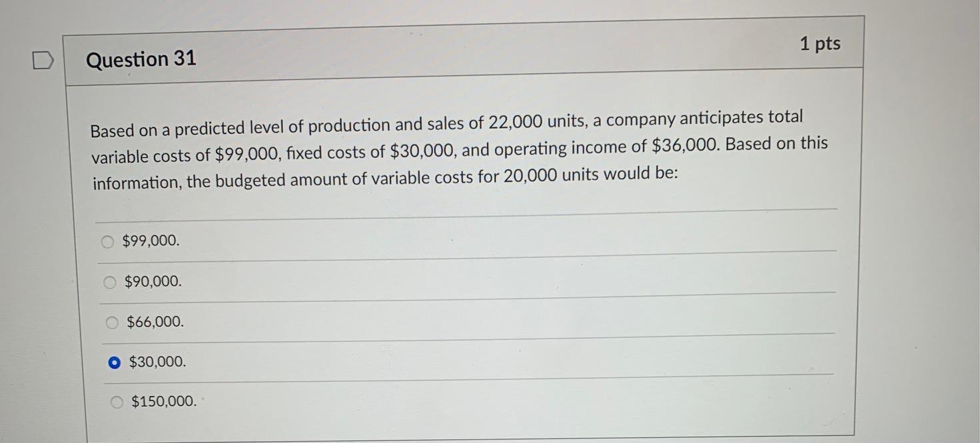Click the empty radio circle next to $150,000

tap(117, 401)
